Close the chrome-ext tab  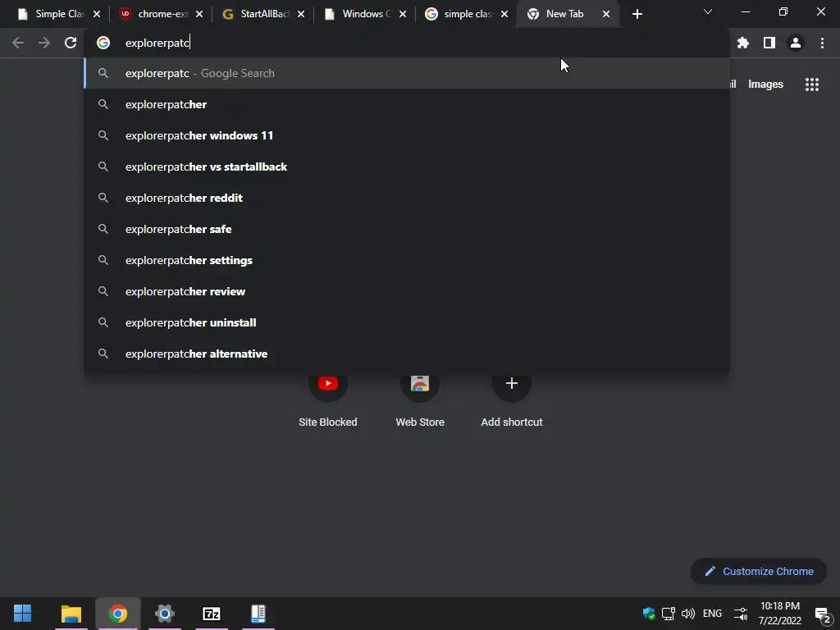point(199,15)
